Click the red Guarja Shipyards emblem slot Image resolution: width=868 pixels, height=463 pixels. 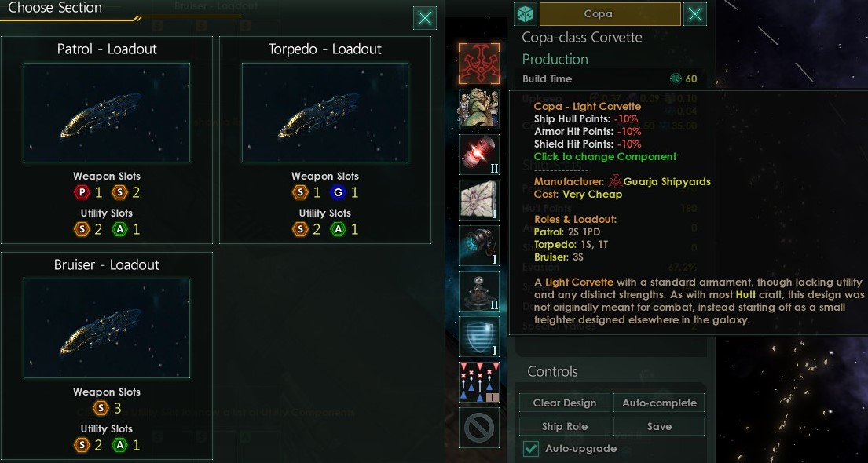[479, 64]
